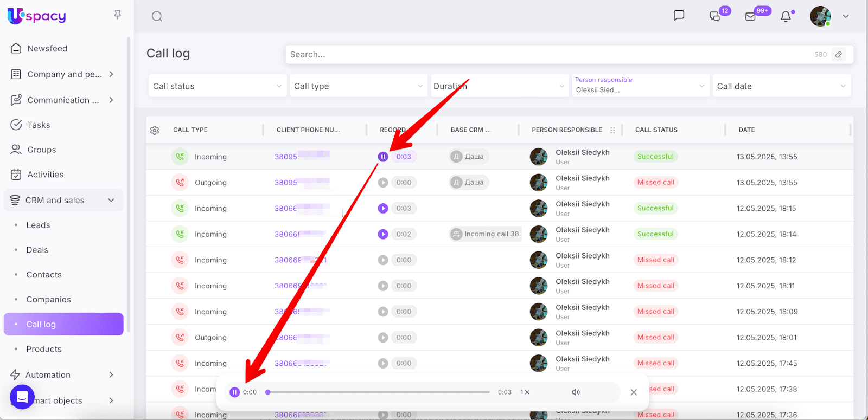Mute audio with the player volume icon
The image size is (868, 420).
point(576,392)
